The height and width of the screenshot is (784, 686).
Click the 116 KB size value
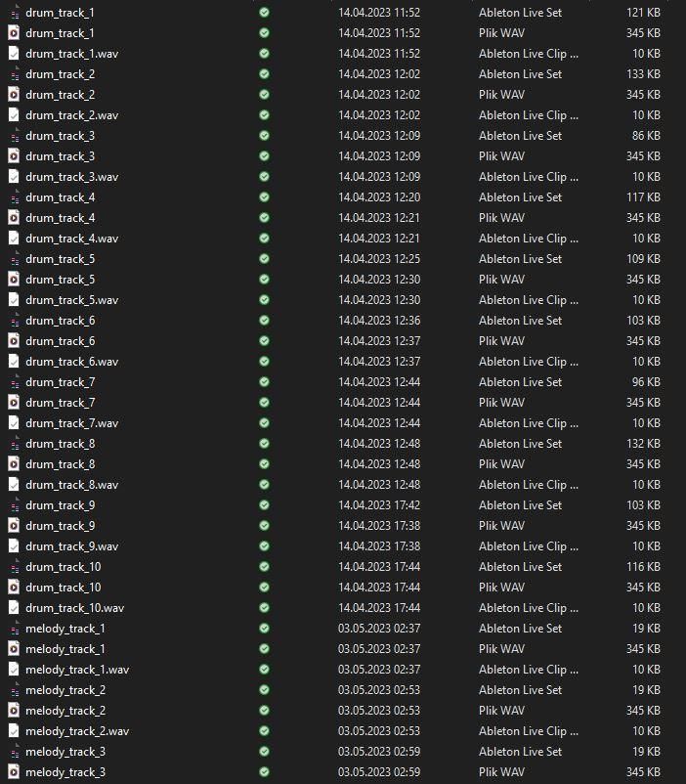(x=643, y=567)
